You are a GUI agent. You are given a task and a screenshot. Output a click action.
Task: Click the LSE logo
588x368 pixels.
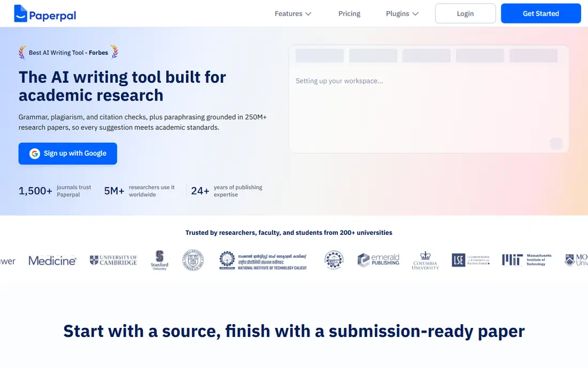470,260
